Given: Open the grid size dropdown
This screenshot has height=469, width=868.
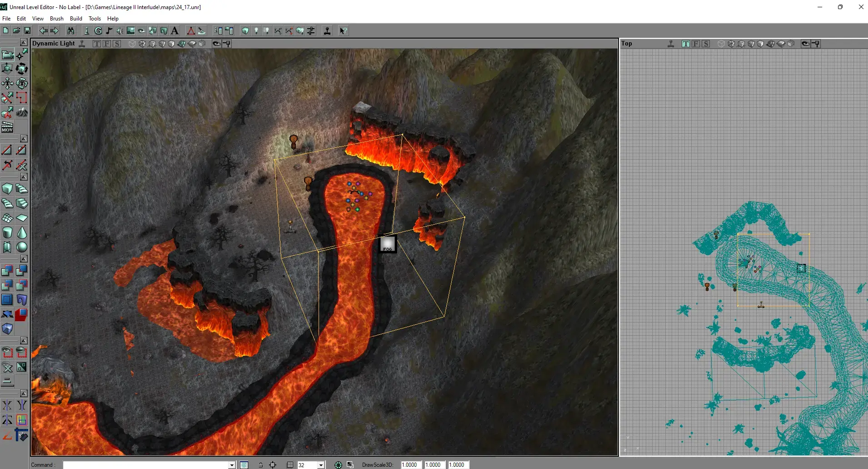Looking at the screenshot, I should click(x=321, y=465).
